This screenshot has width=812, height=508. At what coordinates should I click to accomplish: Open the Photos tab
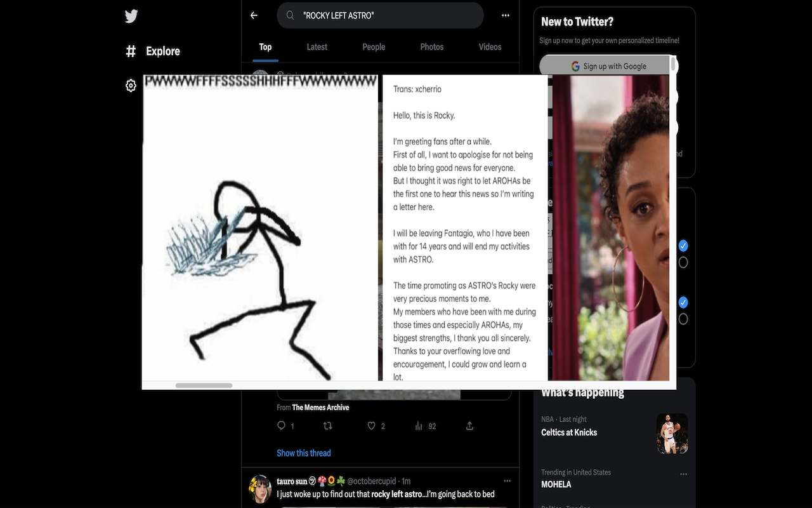coord(432,47)
